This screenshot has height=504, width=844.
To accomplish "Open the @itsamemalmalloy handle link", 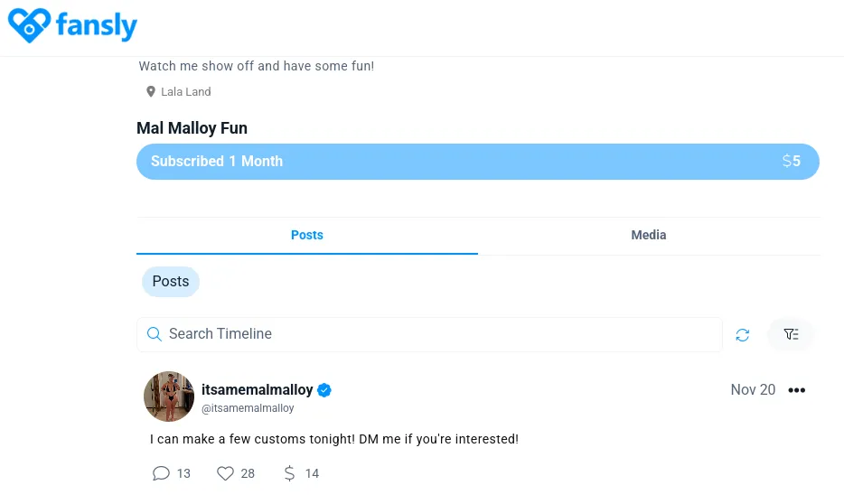I will tap(248, 408).
